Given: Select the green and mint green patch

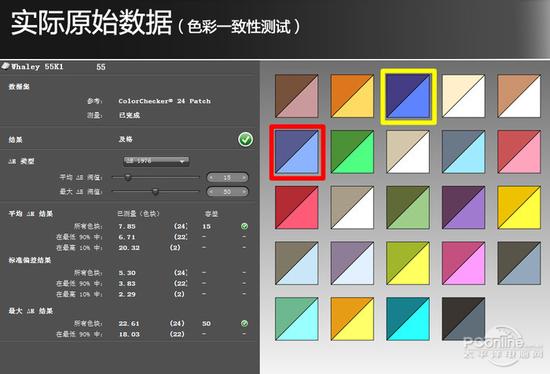Looking at the screenshot, I should (352, 152).
